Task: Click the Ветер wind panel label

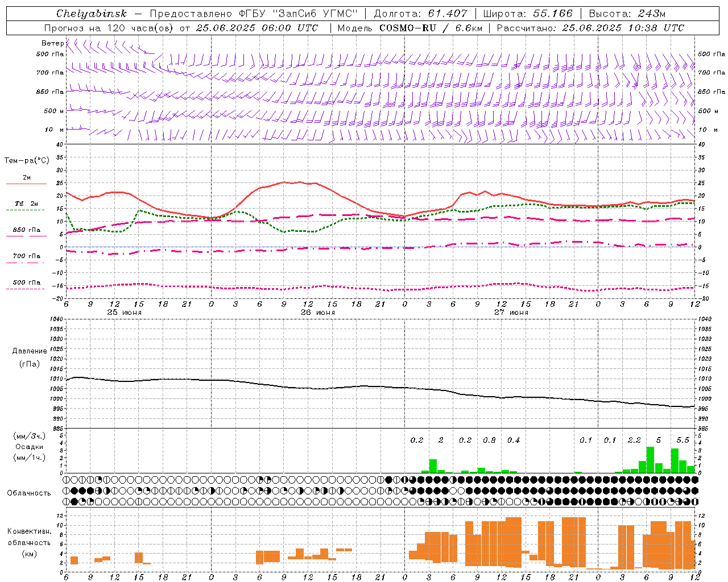Action: (52, 43)
